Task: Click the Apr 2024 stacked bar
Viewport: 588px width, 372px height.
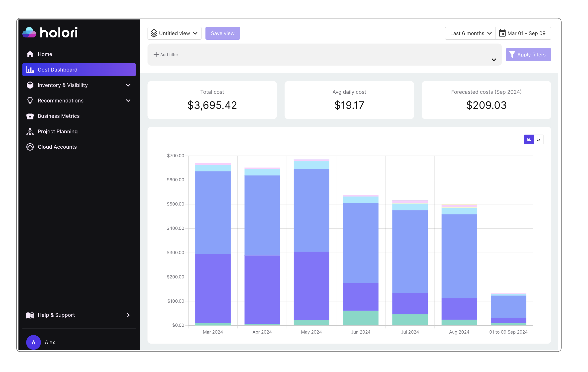Action: point(262,247)
